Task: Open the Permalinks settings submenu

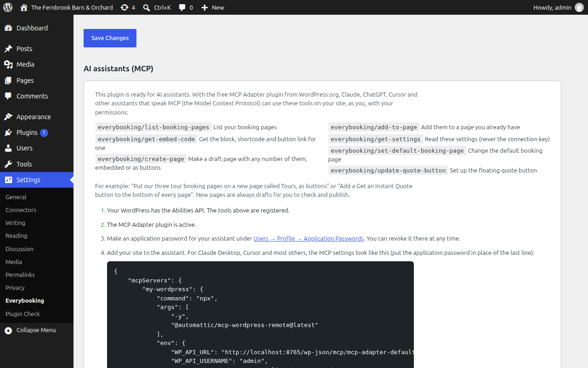Action: coord(20,275)
